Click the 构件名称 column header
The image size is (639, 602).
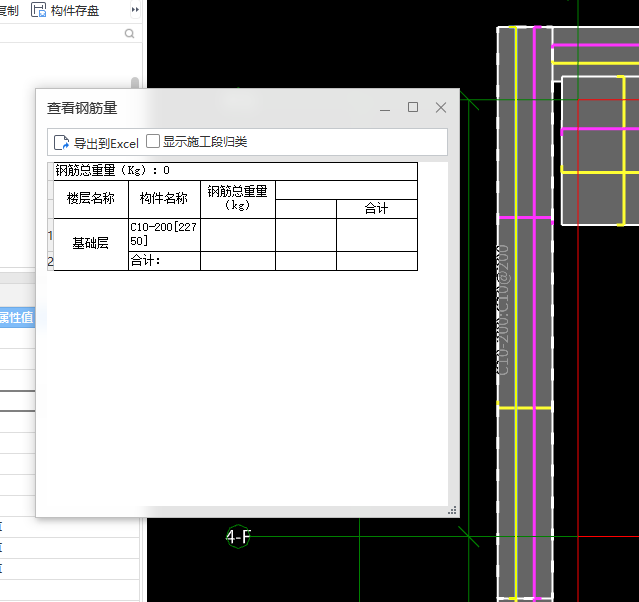pyautogui.click(x=164, y=199)
